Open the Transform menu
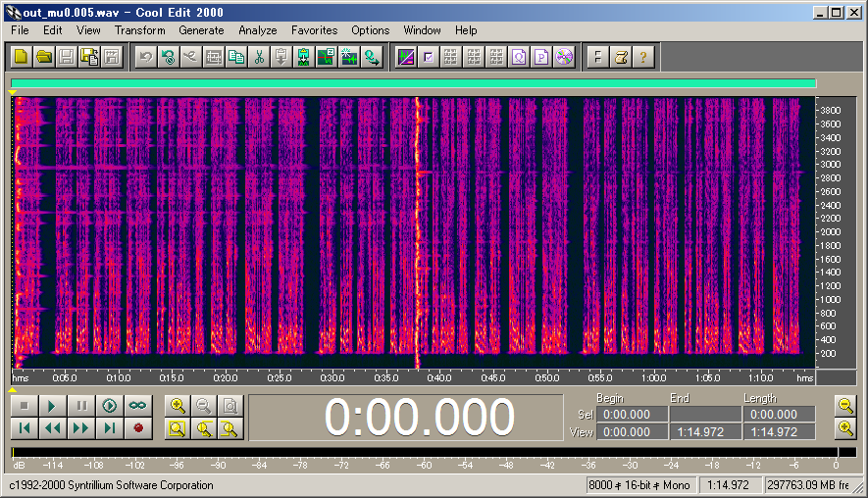Image resolution: width=868 pixels, height=498 pixels. pyautogui.click(x=140, y=30)
